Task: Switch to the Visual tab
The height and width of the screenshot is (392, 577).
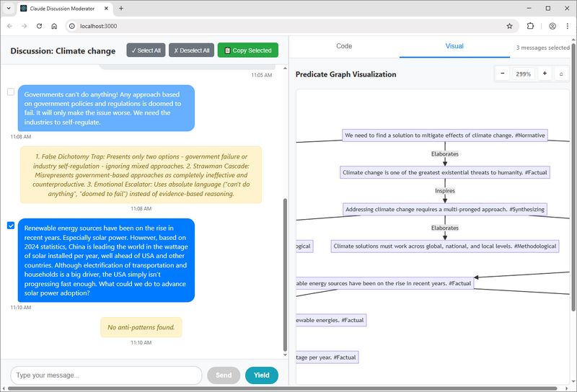Action: tap(454, 46)
